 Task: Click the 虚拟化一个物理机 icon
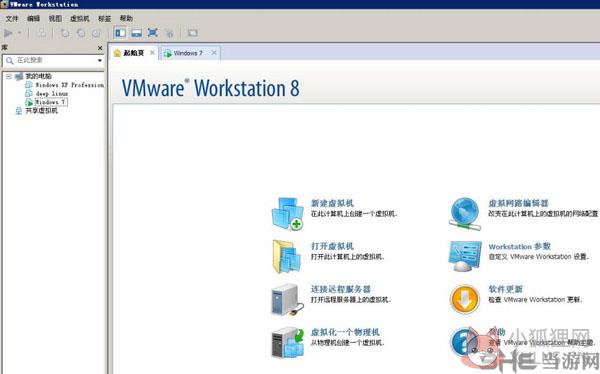288,343
